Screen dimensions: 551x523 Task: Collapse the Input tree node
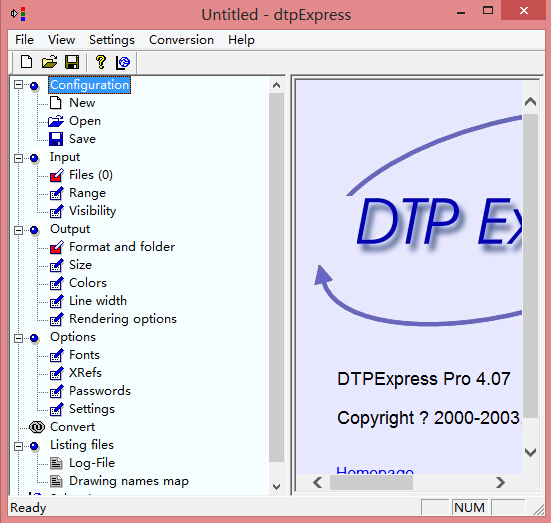click(x=18, y=159)
